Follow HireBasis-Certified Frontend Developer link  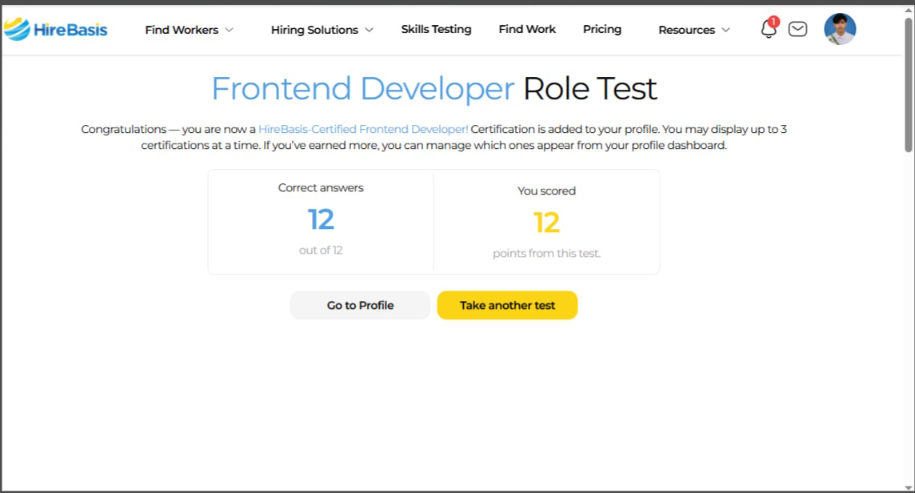point(363,130)
